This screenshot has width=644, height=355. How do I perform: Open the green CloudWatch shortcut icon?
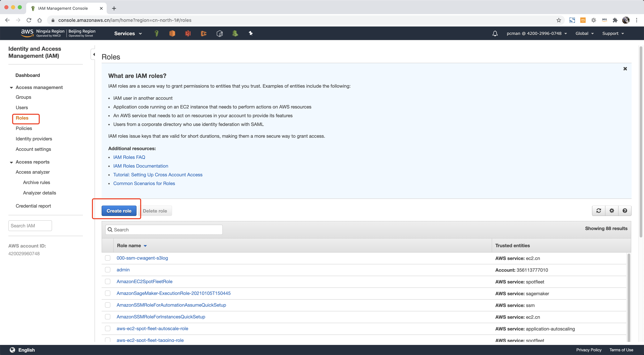[235, 33]
